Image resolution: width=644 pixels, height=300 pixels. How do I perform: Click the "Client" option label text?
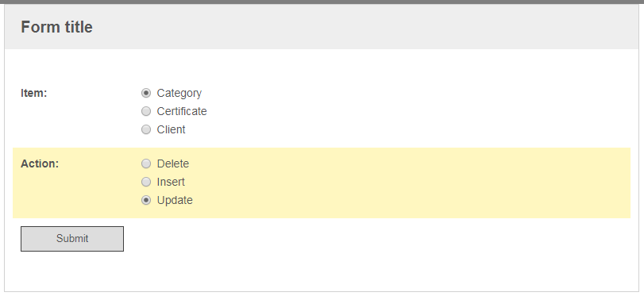pos(171,129)
